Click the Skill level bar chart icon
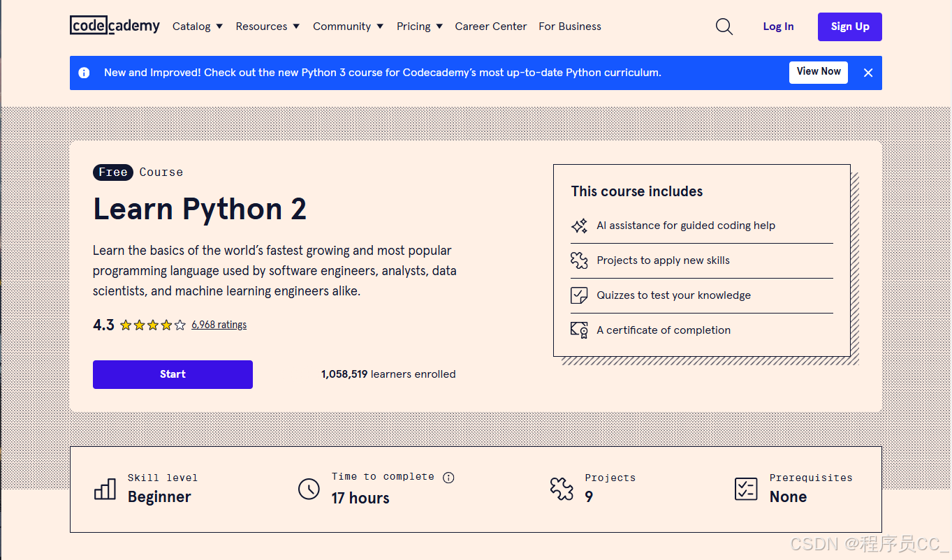 tap(105, 489)
